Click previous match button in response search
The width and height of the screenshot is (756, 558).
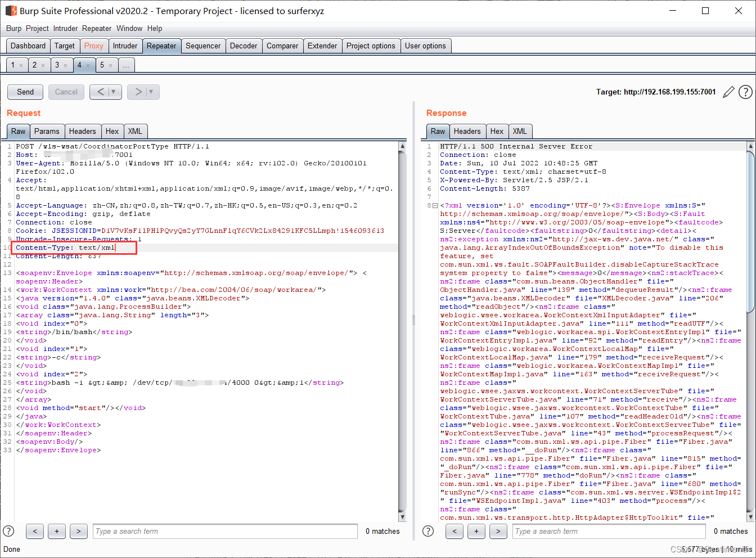(454, 531)
